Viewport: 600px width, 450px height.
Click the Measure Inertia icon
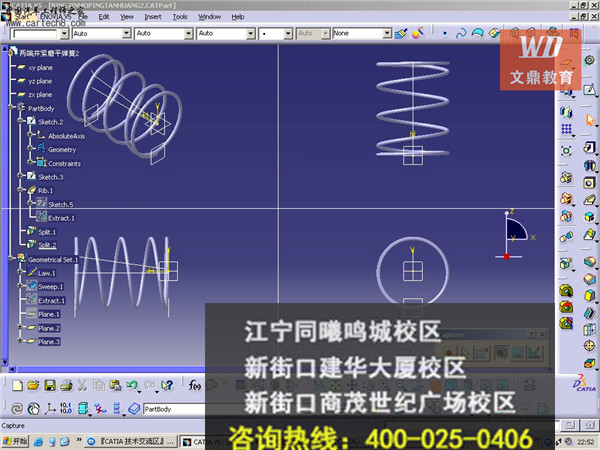point(566,323)
